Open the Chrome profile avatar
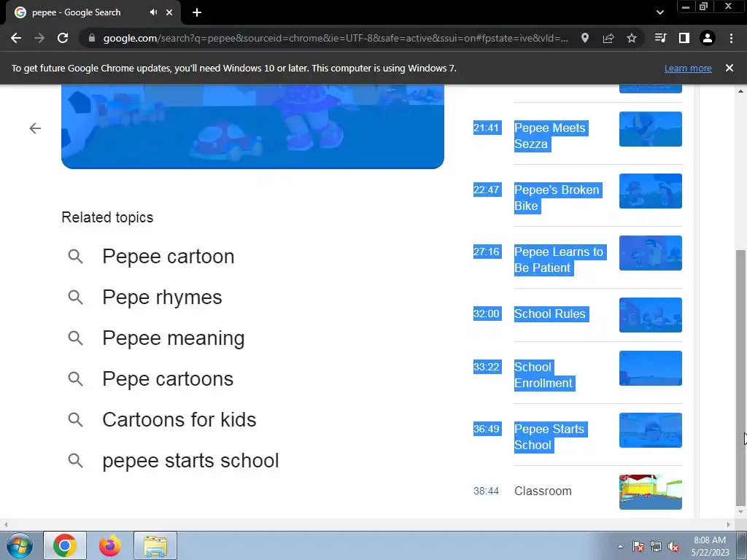Screen dimensions: 747x560 click(x=708, y=38)
